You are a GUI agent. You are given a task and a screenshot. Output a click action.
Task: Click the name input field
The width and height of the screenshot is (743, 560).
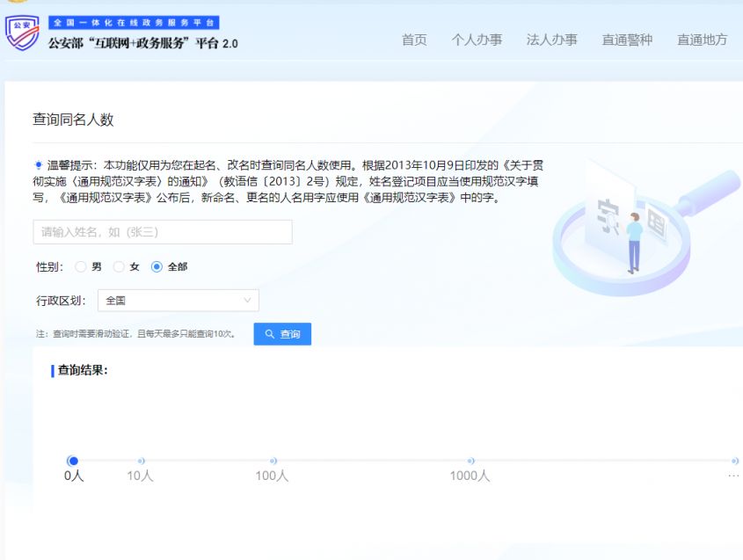[163, 232]
